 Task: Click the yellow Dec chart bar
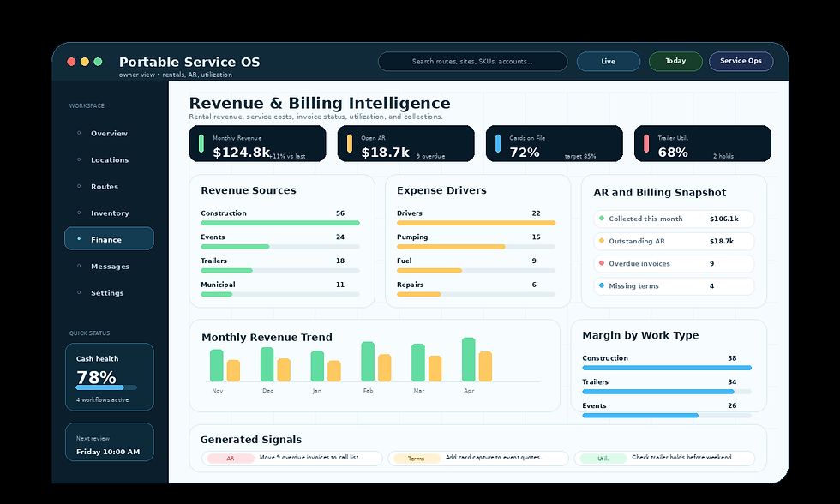[x=284, y=370]
